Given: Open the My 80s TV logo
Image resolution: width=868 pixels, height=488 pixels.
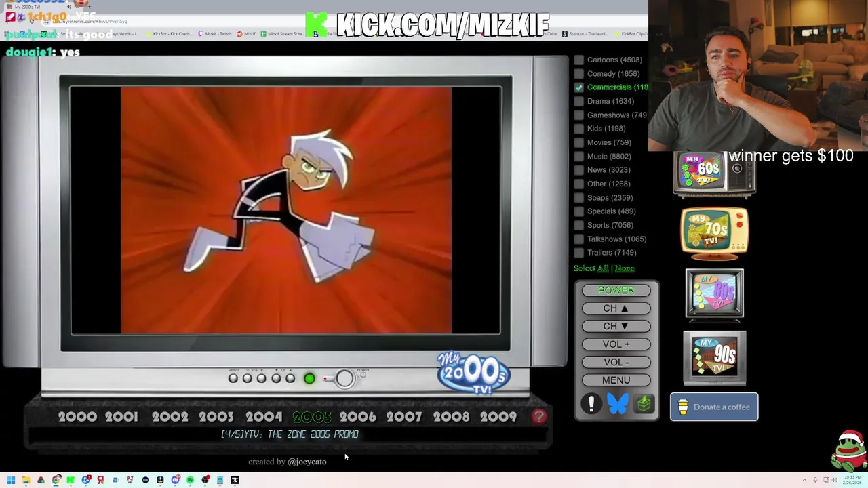Looking at the screenshot, I should pos(714,294).
